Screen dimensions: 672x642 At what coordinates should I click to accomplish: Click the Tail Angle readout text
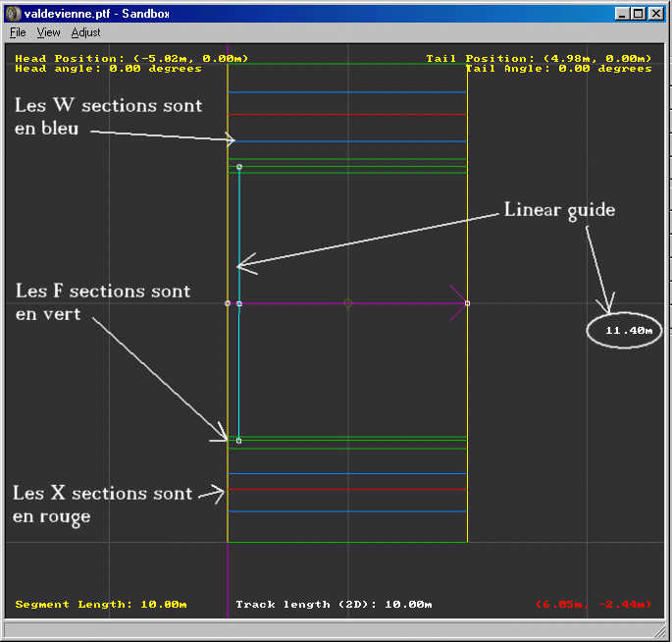pos(558,69)
